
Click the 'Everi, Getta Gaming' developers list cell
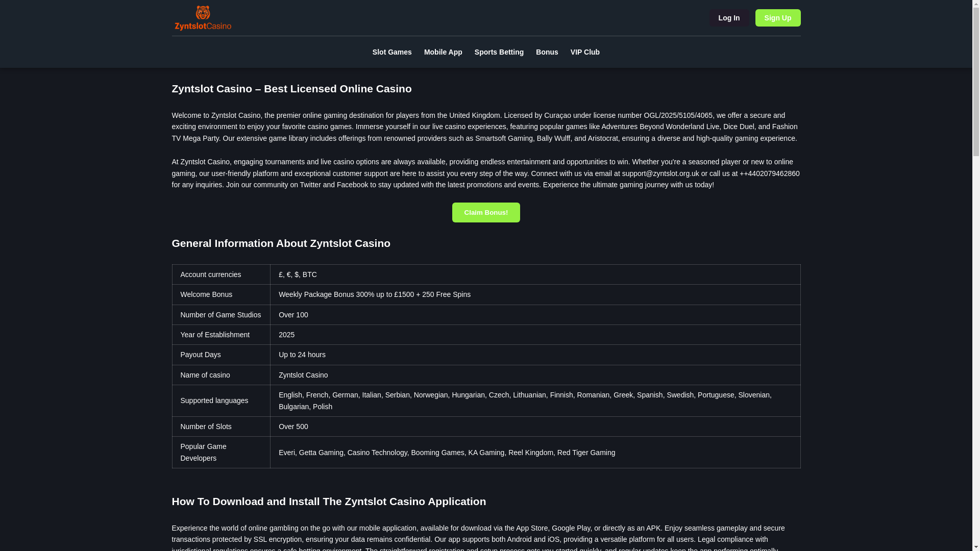[x=535, y=452]
